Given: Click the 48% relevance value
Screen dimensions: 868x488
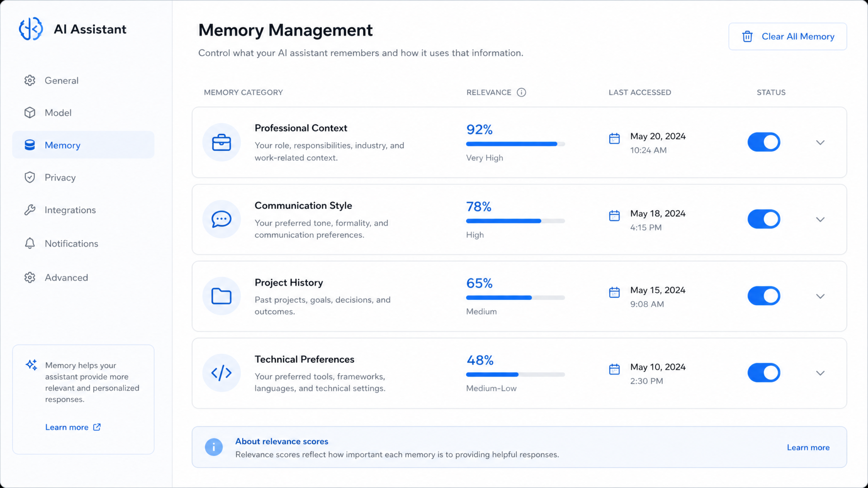Looking at the screenshot, I should 480,360.
